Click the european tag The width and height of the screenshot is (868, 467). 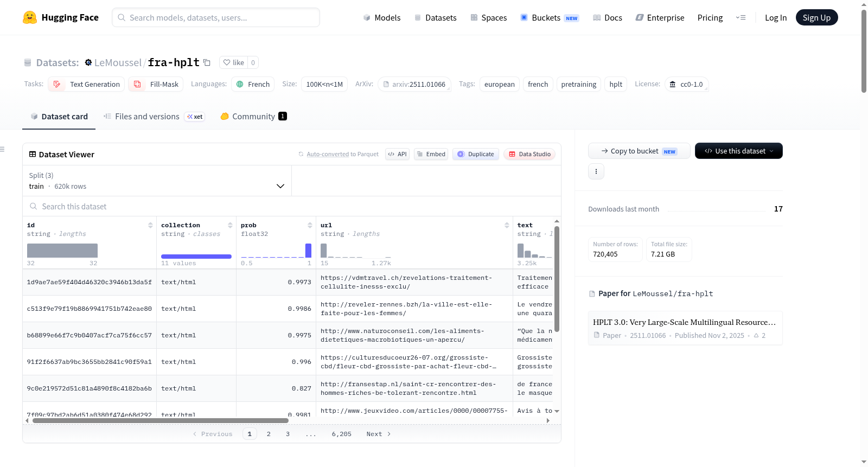[500, 84]
